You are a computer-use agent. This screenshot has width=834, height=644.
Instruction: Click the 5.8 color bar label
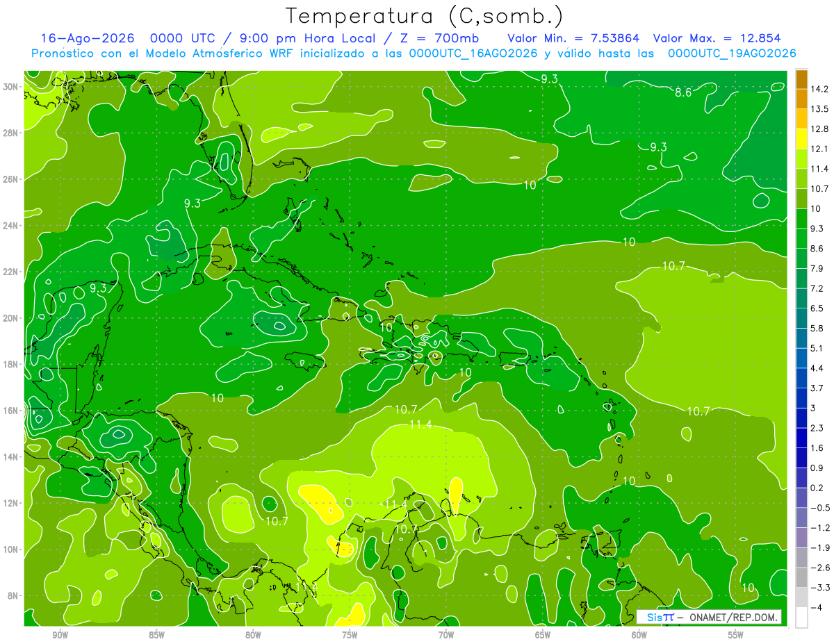(817, 328)
